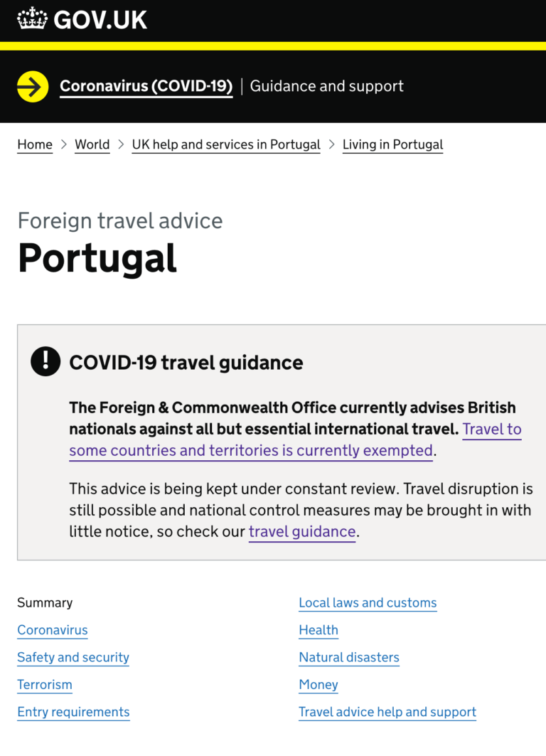Click the black exclamation warning icon

point(45,361)
